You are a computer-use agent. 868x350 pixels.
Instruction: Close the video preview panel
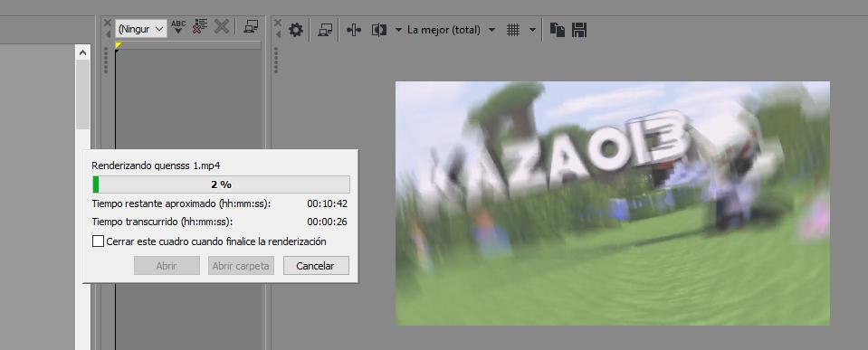pyautogui.click(x=278, y=22)
